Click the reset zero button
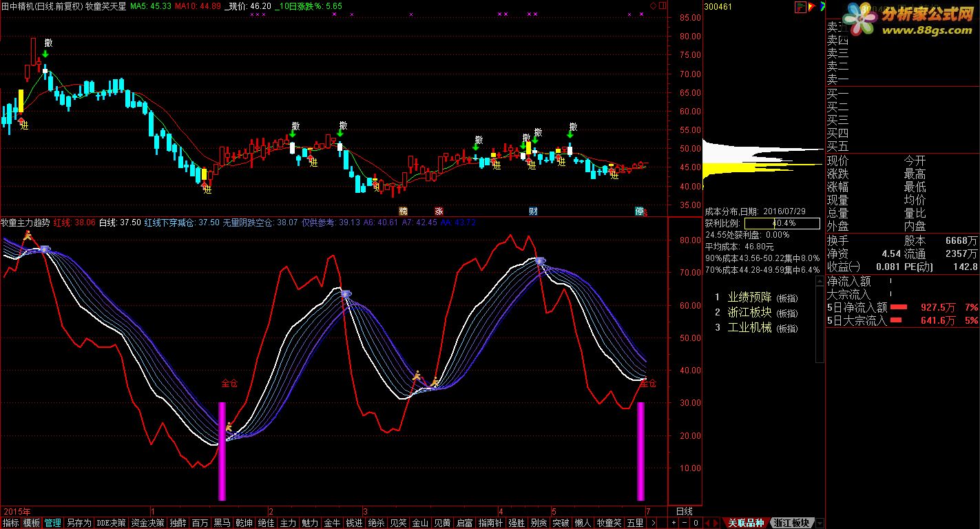Image resolution: width=980 pixels, height=529 pixels. point(696,523)
